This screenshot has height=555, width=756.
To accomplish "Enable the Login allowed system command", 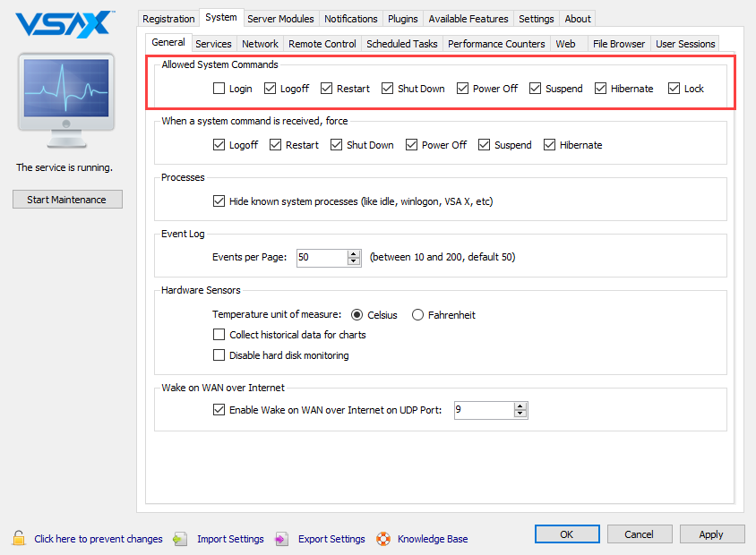I will pyautogui.click(x=219, y=89).
